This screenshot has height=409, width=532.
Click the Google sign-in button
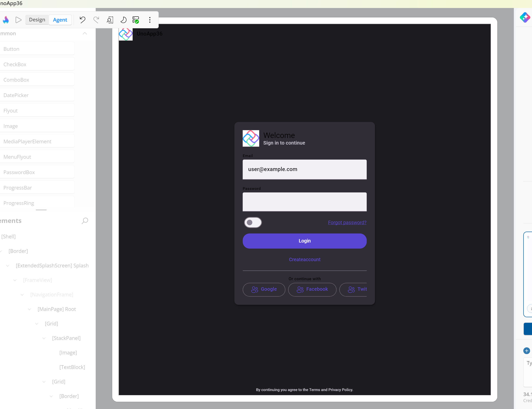point(264,289)
